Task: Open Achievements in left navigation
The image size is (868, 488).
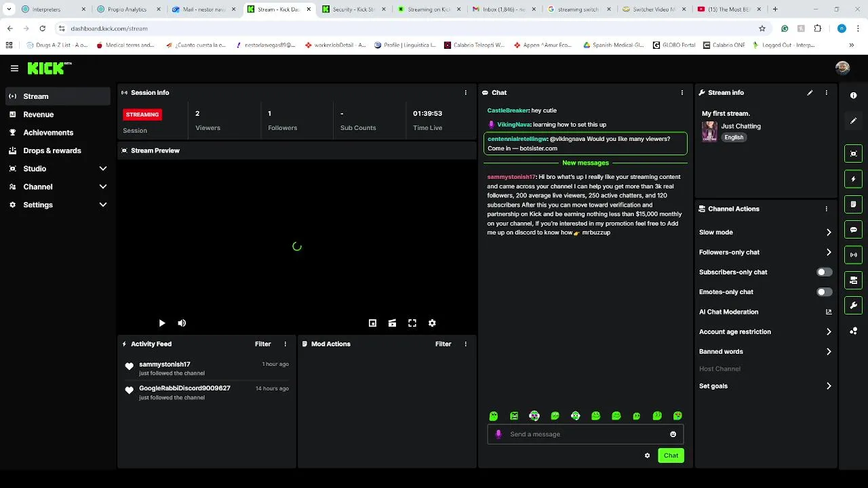Action: [x=58, y=133]
